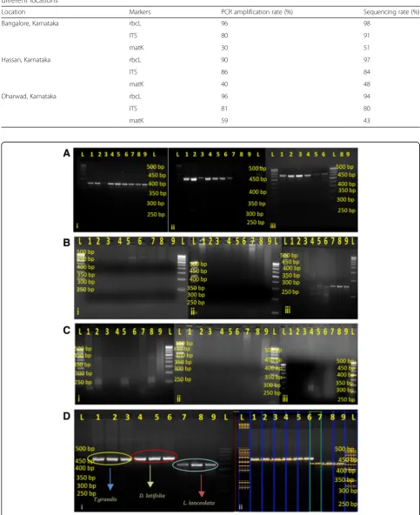
Task: Click matK marker with 59 amplification rate
Action: (137, 121)
